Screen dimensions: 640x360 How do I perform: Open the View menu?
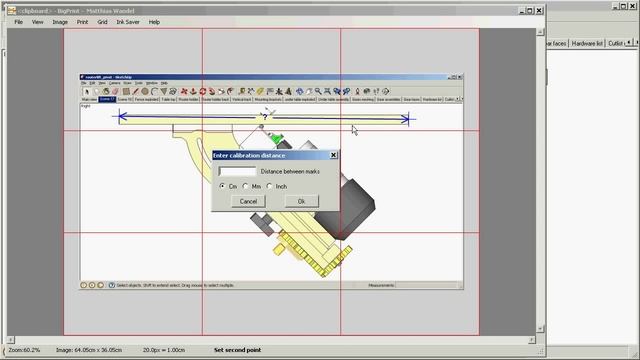coord(38,22)
